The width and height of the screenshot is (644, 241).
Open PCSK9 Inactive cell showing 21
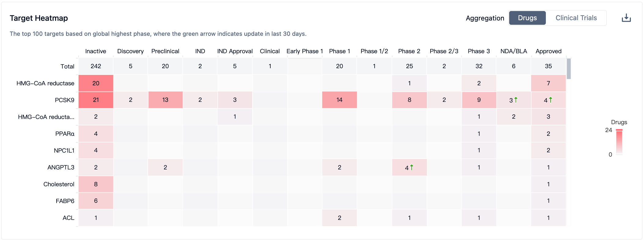[x=96, y=100]
